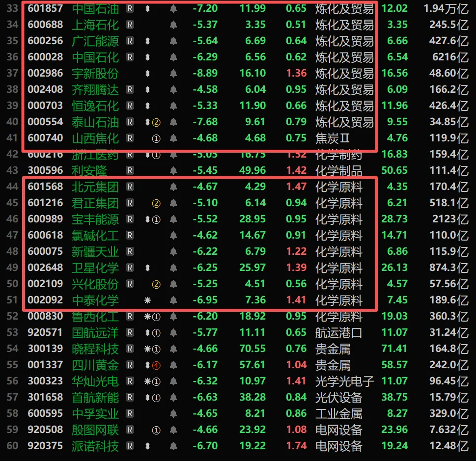Select stock code 300596
This screenshot has width=476, height=461.
pos(45,170)
